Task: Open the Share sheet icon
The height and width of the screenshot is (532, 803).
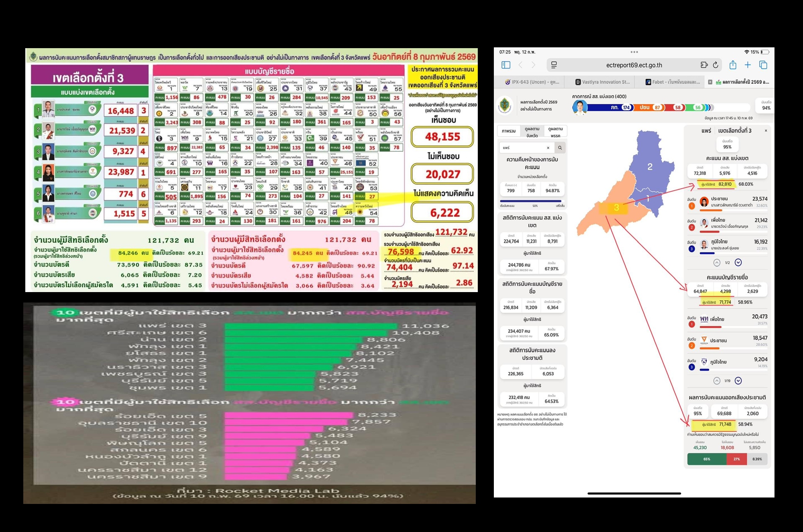Action: point(733,65)
